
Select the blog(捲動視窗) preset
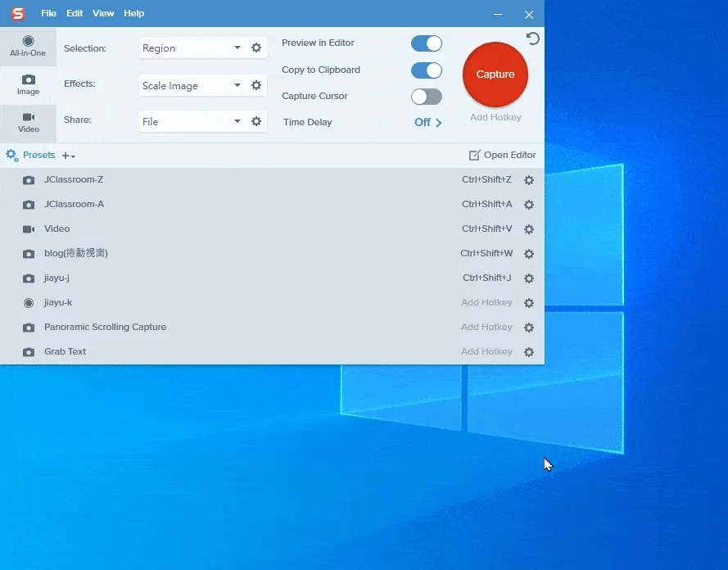[272, 253]
